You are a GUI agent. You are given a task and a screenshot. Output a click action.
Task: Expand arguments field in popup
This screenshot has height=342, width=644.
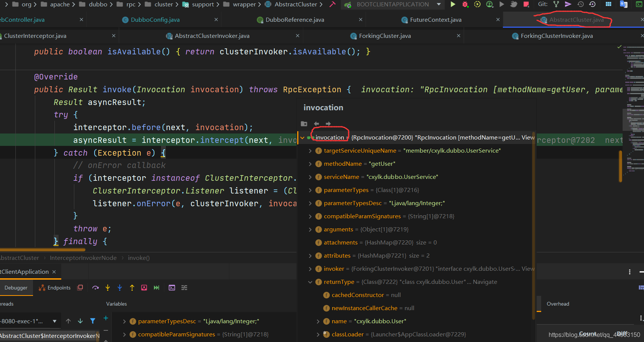tap(310, 229)
